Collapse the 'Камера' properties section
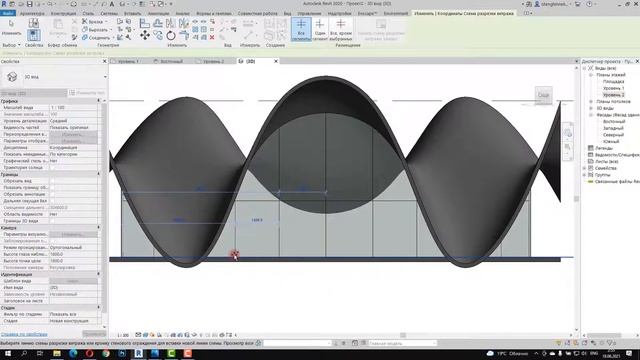The height and width of the screenshot is (360, 640). [98, 227]
